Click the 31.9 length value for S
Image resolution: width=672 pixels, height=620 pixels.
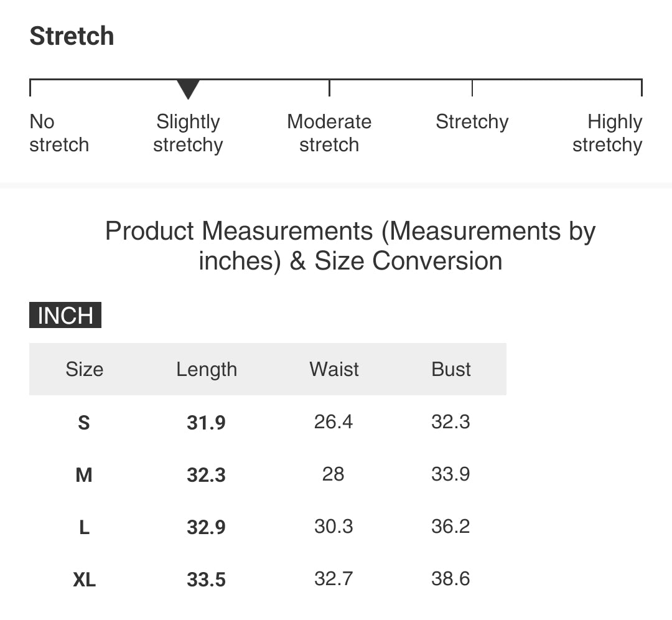pyautogui.click(x=206, y=423)
